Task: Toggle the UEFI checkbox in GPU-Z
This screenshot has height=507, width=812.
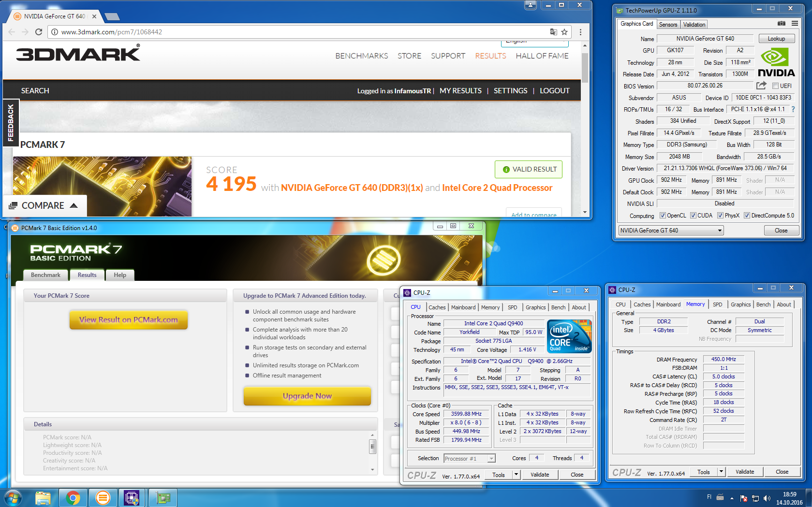Action: click(775, 86)
